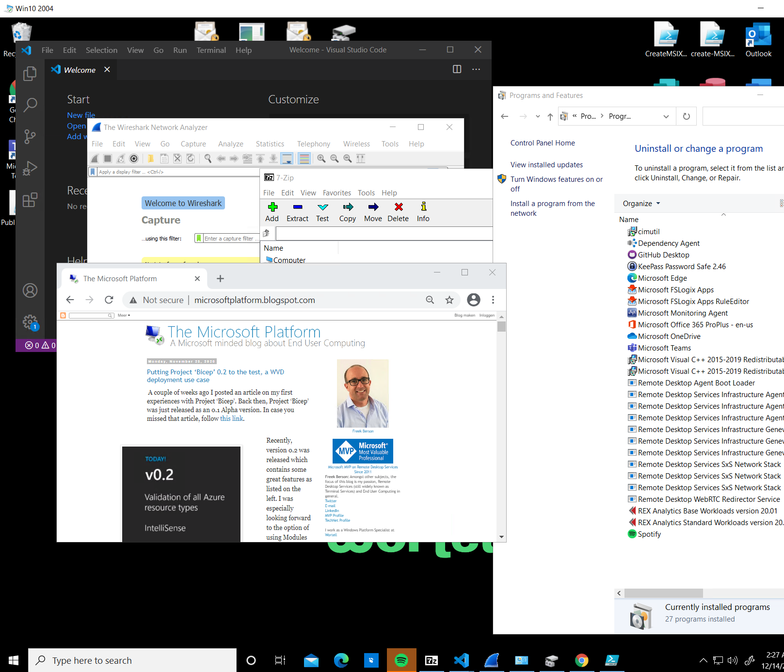Close the Welcome tab in VS Code
The width and height of the screenshot is (784, 672).
(x=107, y=70)
